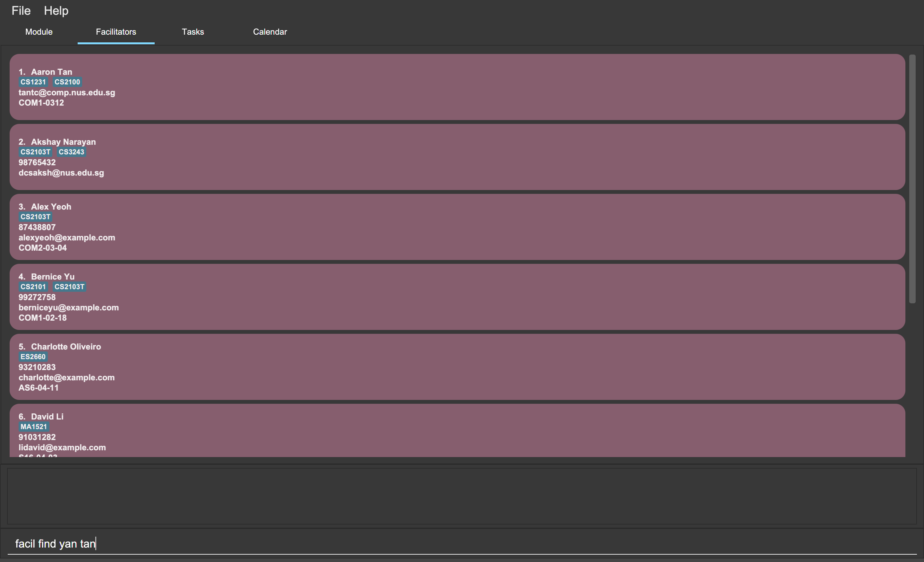
Task: Click the command input containing 'facil find yan tan'
Action: (462, 544)
